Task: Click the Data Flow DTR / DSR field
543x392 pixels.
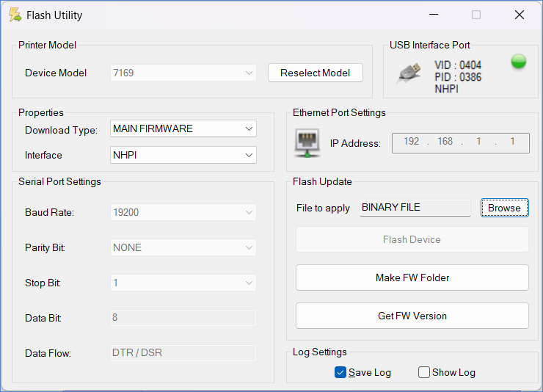Action: (x=183, y=353)
